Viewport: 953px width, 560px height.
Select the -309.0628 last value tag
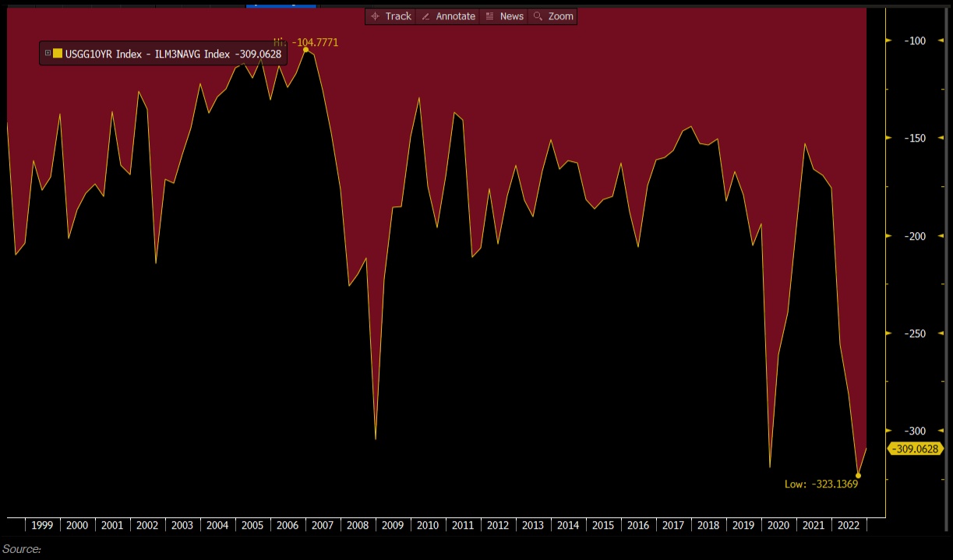point(916,449)
